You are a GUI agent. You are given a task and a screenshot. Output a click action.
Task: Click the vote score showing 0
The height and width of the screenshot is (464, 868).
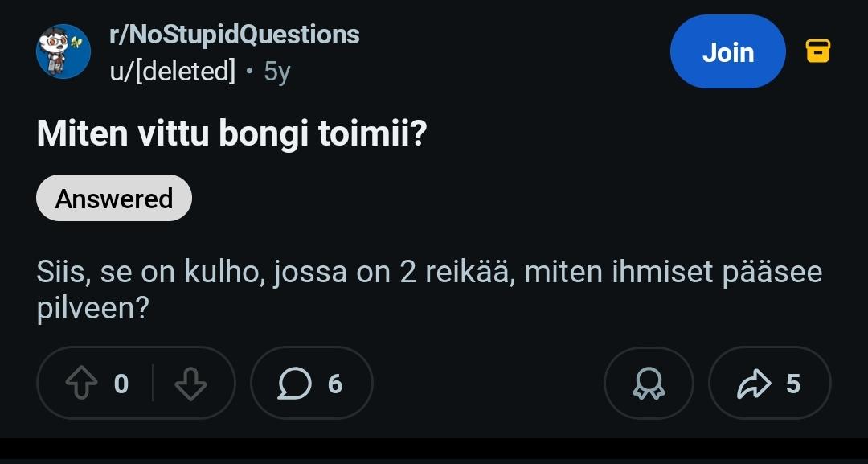(121, 384)
